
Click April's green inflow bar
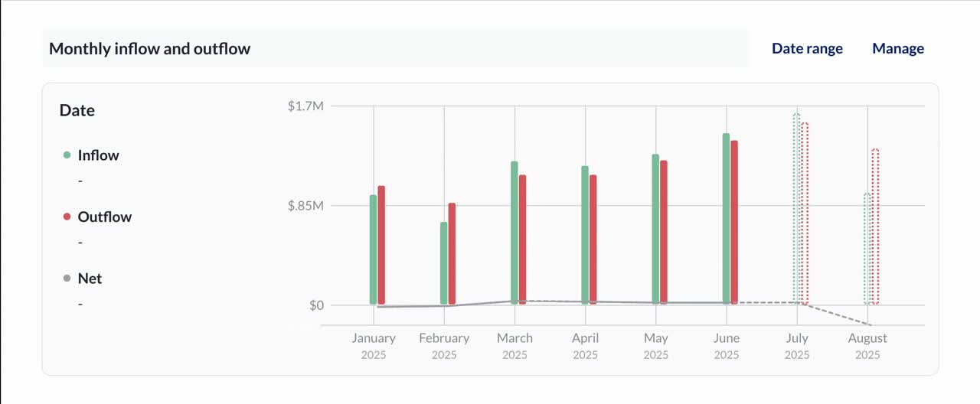(585, 236)
